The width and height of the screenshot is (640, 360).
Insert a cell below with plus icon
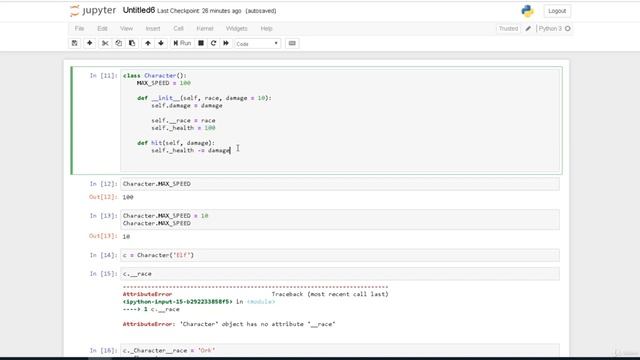pyautogui.click(x=89, y=43)
